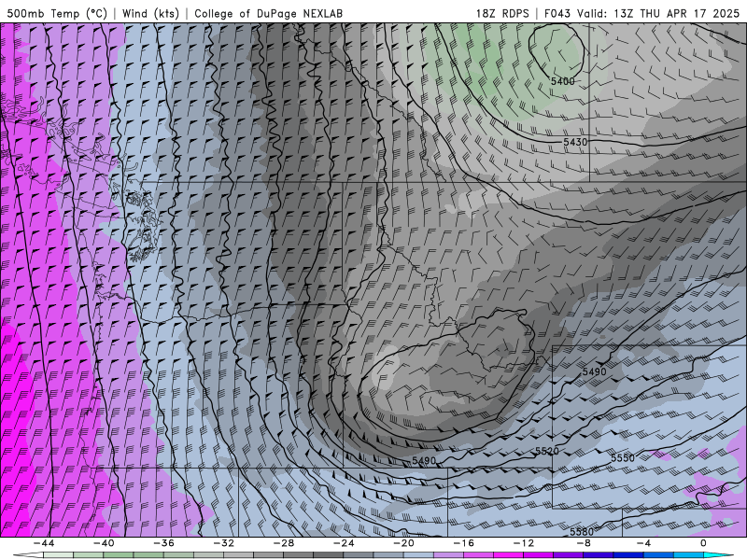
Task: Click the '18Z RDPS' model run text
Action: pyautogui.click(x=502, y=13)
